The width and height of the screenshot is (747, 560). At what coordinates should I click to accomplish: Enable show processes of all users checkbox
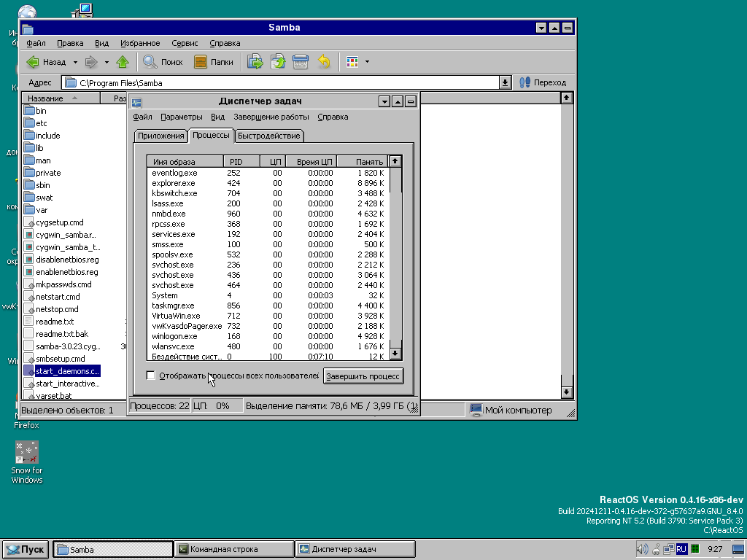click(x=151, y=376)
